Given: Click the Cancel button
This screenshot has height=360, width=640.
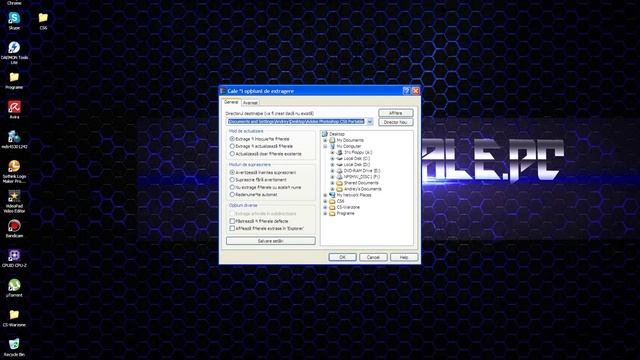Looking at the screenshot, I should [373, 257].
